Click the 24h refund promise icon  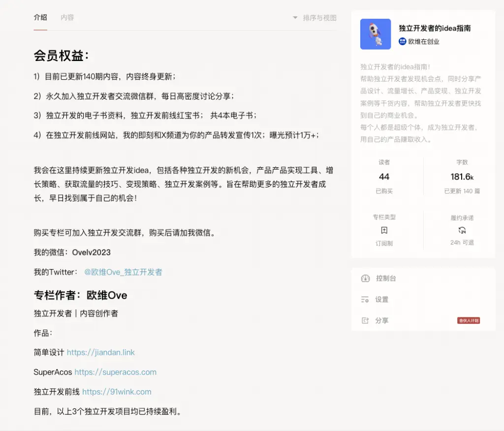(x=462, y=230)
